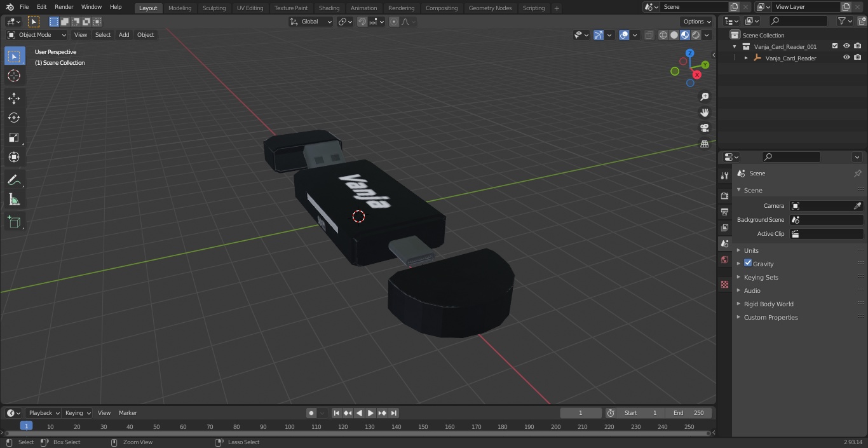Click the pan view hand icon

704,112
